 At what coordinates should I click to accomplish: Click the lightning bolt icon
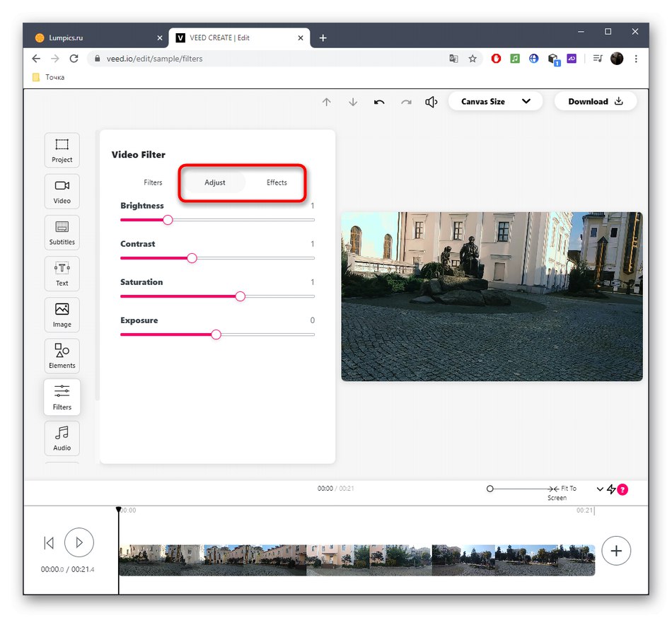pos(612,489)
